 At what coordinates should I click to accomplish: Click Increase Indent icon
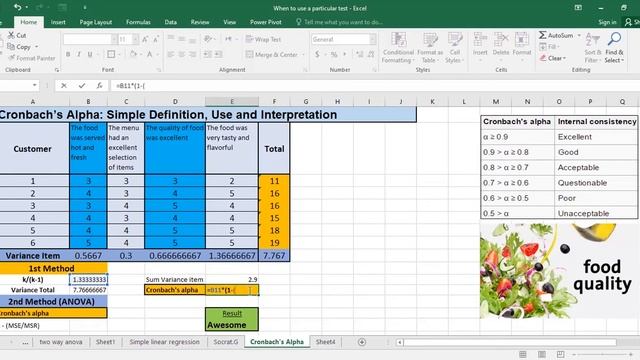tap(218, 54)
